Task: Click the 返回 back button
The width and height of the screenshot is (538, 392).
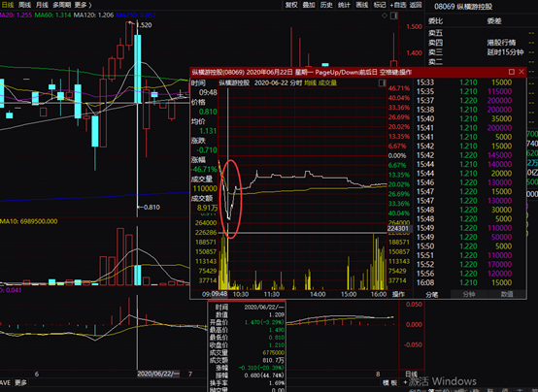Action: (416, 5)
